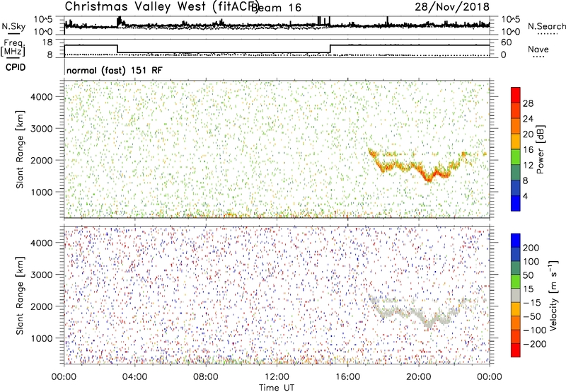This screenshot has height=392, width=566.
Task: Click the 'CPID' label
Action: point(16,67)
